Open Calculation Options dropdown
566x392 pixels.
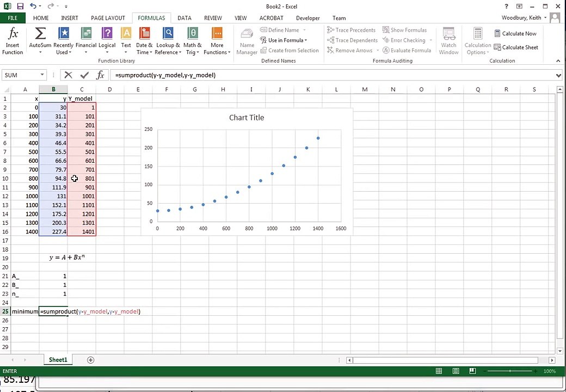point(478,41)
